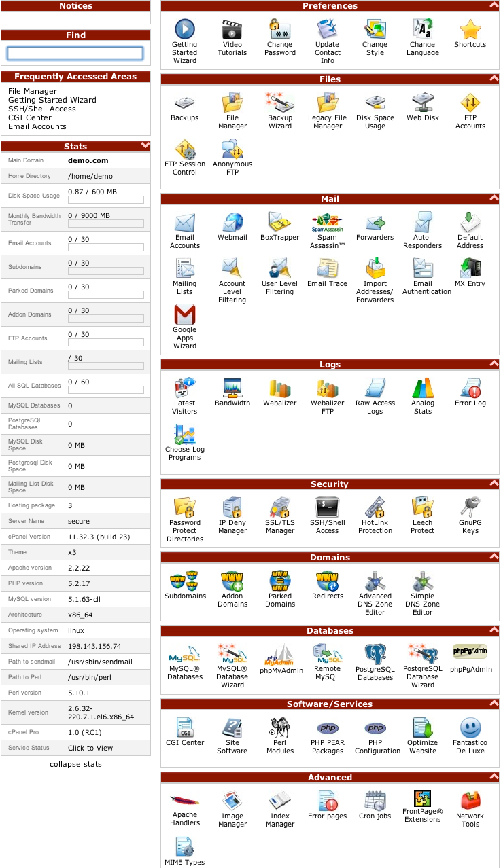Open the Getting Started Wizard icon
Screen dimensions: 501x868
point(184,29)
